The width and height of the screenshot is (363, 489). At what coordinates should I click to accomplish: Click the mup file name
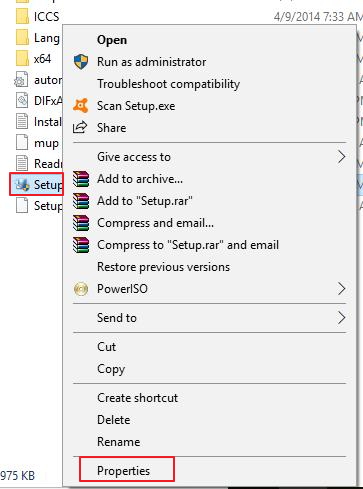(x=46, y=144)
